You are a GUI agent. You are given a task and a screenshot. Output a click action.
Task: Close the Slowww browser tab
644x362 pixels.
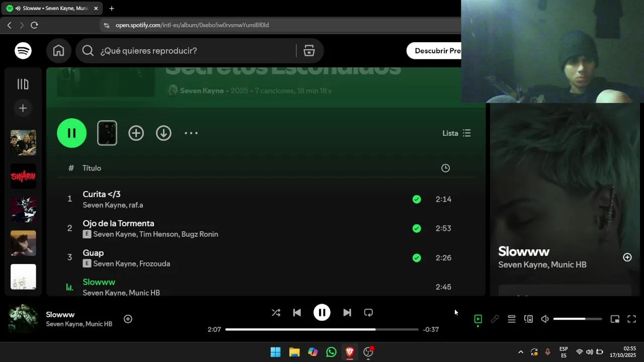[x=96, y=9]
